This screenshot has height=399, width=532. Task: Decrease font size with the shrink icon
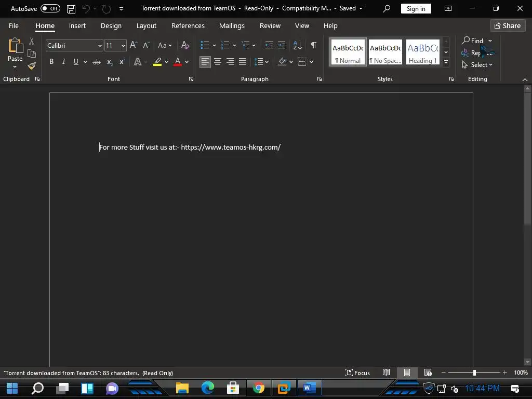click(x=146, y=45)
